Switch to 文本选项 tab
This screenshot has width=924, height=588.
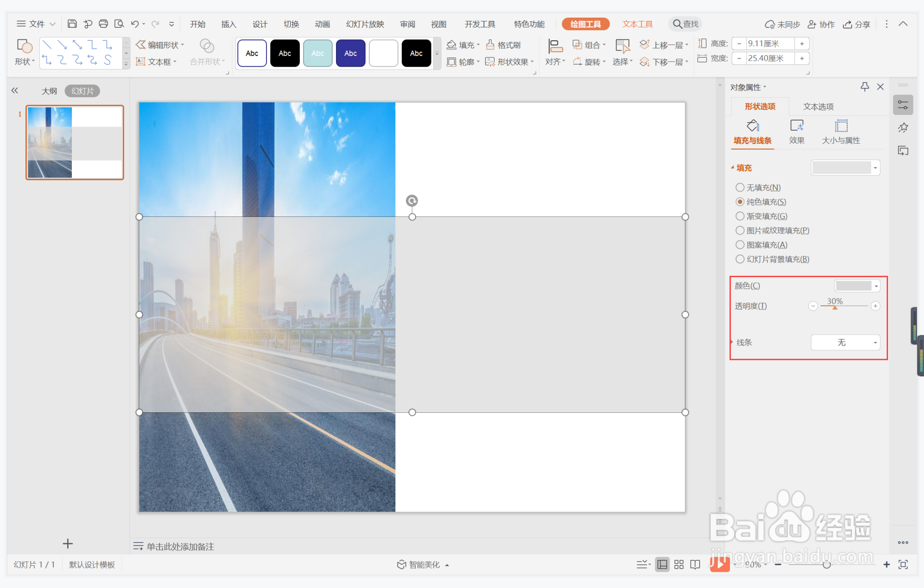[x=818, y=107]
